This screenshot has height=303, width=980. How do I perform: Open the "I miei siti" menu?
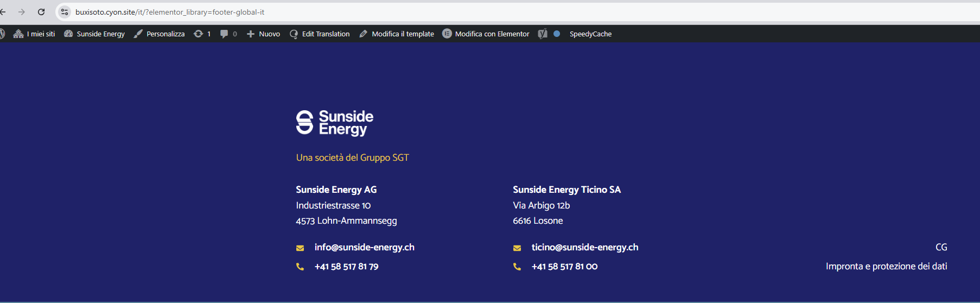pos(34,34)
